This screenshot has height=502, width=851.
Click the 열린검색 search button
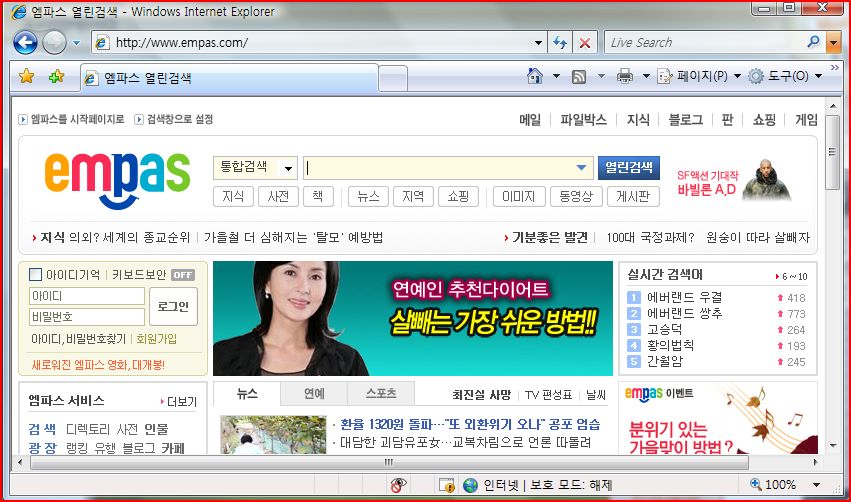[628, 168]
